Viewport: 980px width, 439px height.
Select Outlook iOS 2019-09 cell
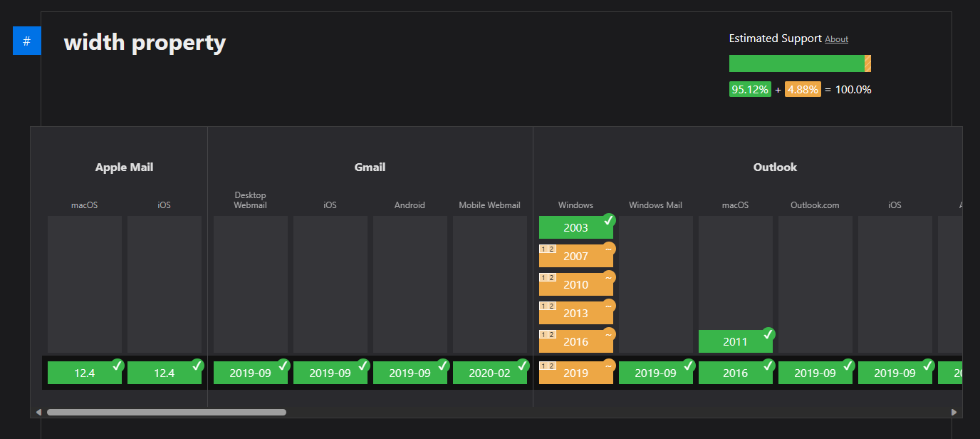[895, 373]
